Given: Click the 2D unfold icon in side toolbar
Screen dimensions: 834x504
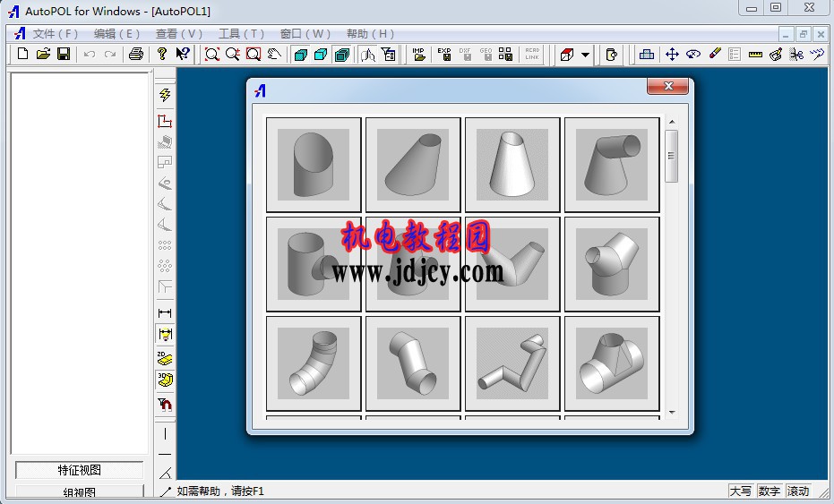Looking at the screenshot, I should point(165,357).
